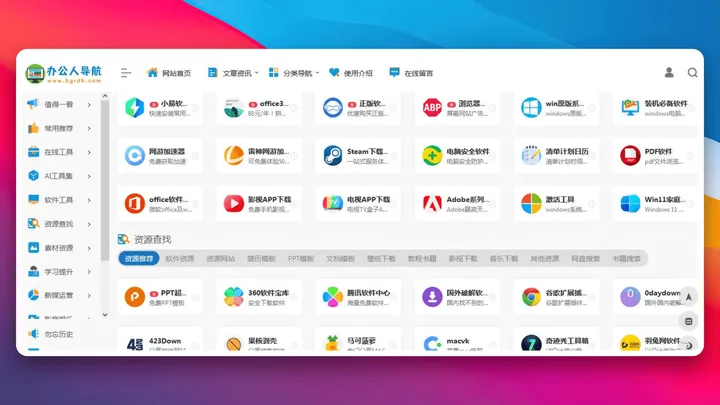Open the 电视APP下载 TV icon

(332, 203)
